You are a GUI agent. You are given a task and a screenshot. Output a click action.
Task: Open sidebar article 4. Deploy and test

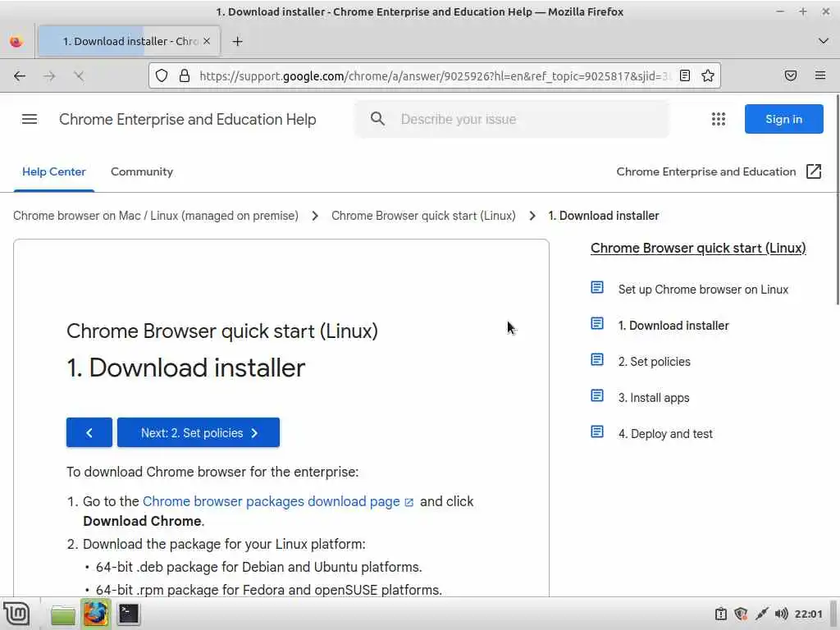pyautogui.click(x=665, y=434)
